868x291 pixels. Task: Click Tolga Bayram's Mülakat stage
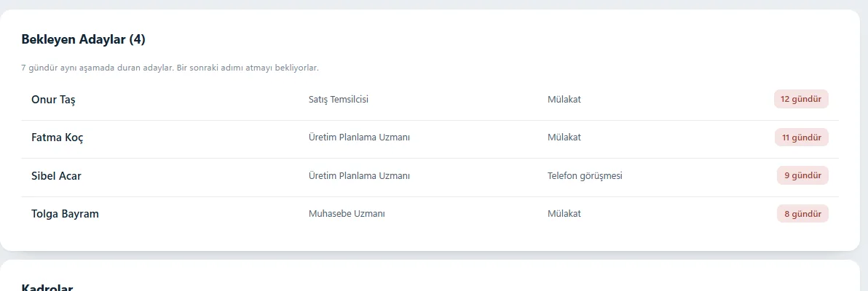pyautogui.click(x=564, y=214)
